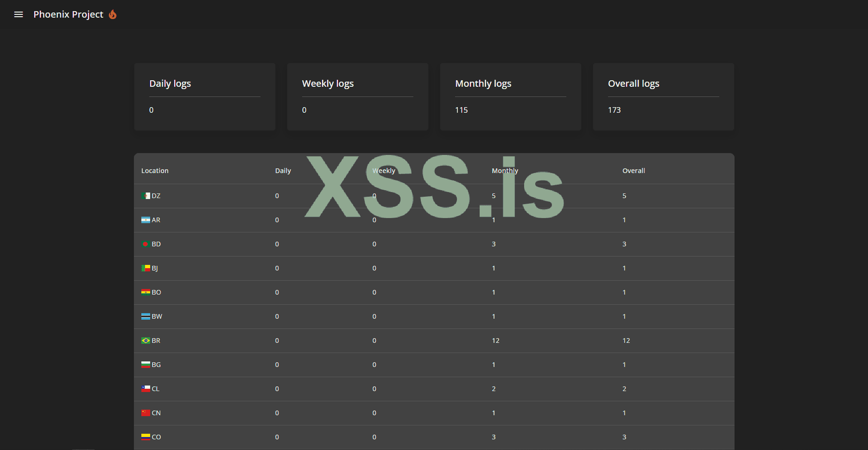Click the Monthly value 12 for BR

pos(496,341)
